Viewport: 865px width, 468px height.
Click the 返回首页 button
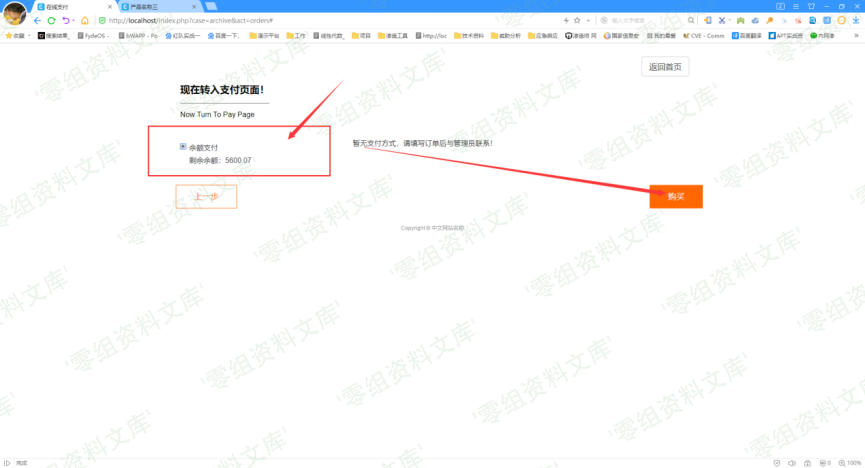click(x=665, y=67)
